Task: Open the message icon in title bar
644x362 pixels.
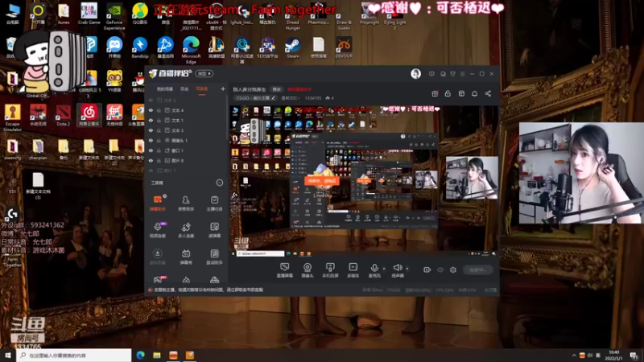Action: click(x=431, y=74)
